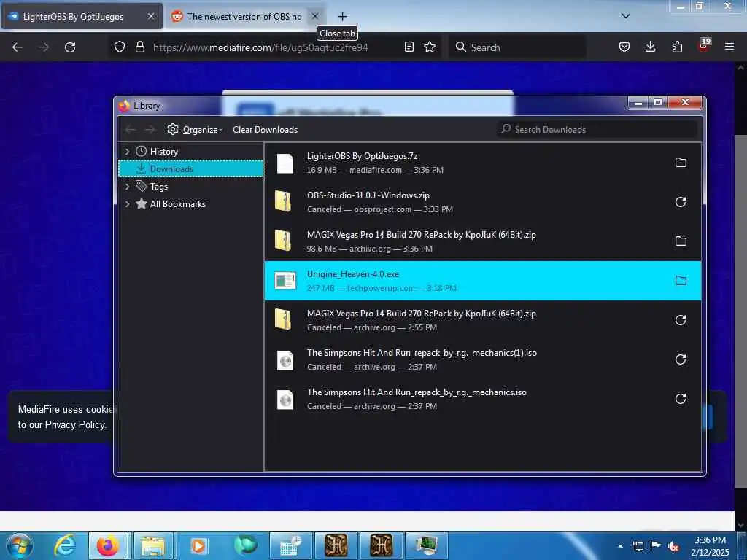Screen dimensions: 747x560
Task: Open the tracking protection shield icon
Action: [120, 47]
